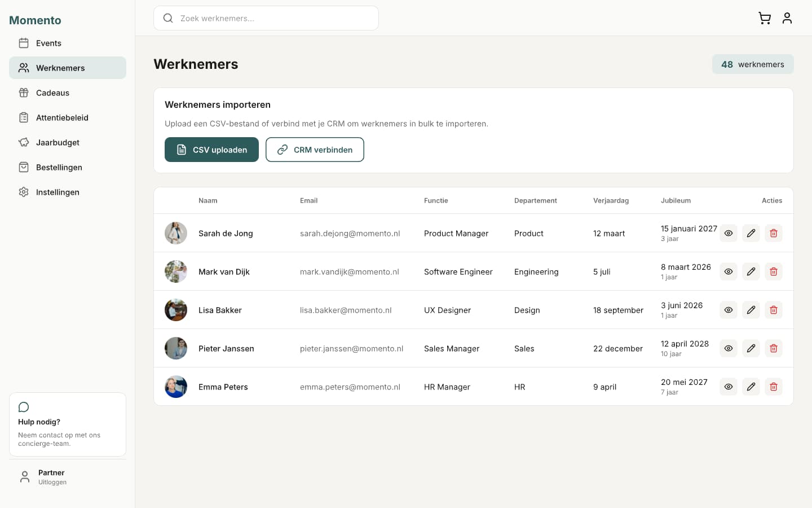Show Pieter Janssen via his eye icon
This screenshot has width=812, height=508.
[728, 348]
